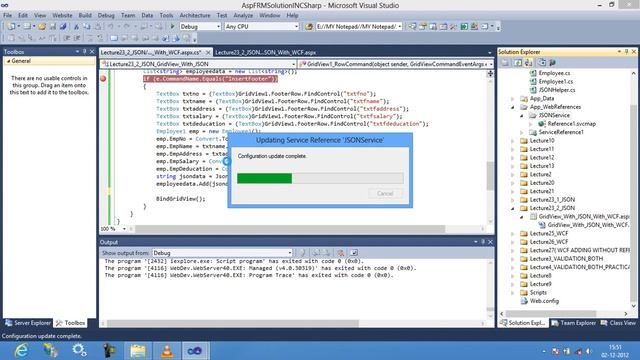Screen dimensions: 640x360
Task: Click the Comment Selection icon in text editor toolbar
Action: click(90, 38)
